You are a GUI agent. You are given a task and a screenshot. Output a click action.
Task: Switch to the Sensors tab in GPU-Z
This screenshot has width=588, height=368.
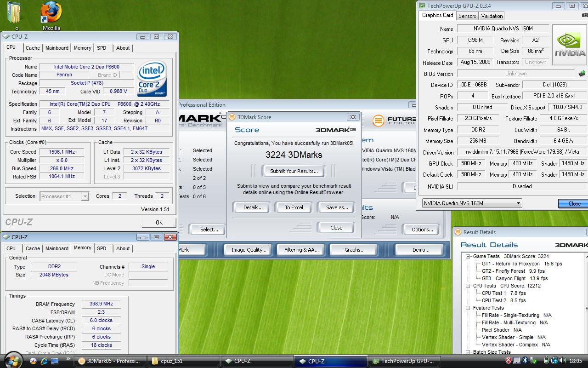tap(467, 16)
